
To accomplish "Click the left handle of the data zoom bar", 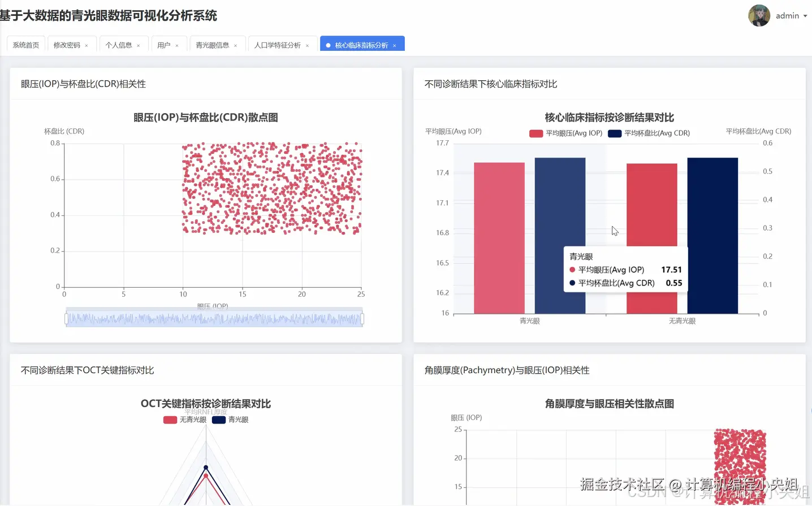I will click(65, 318).
